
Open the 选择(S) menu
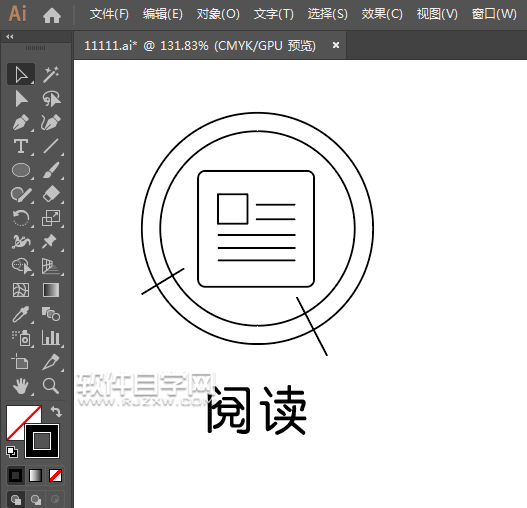pyautogui.click(x=328, y=14)
